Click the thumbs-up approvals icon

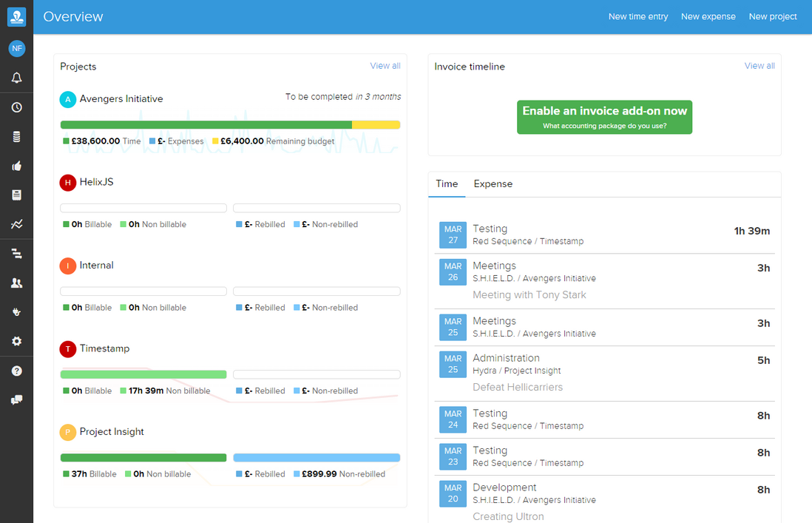16,166
